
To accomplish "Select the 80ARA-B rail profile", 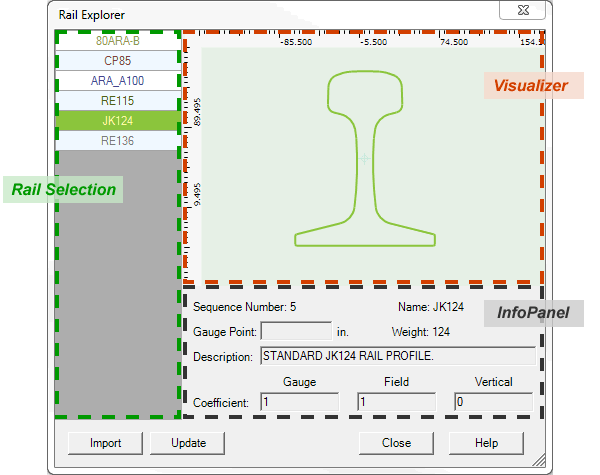I will [x=117, y=42].
